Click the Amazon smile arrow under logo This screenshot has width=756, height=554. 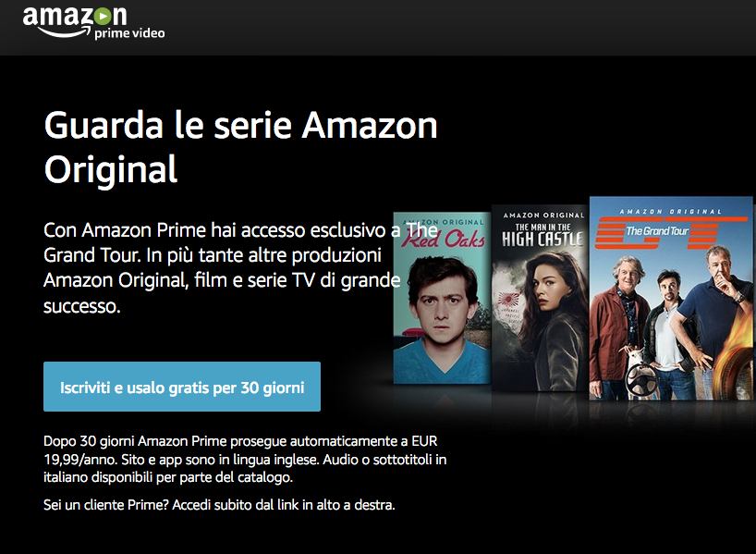point(64,31)
